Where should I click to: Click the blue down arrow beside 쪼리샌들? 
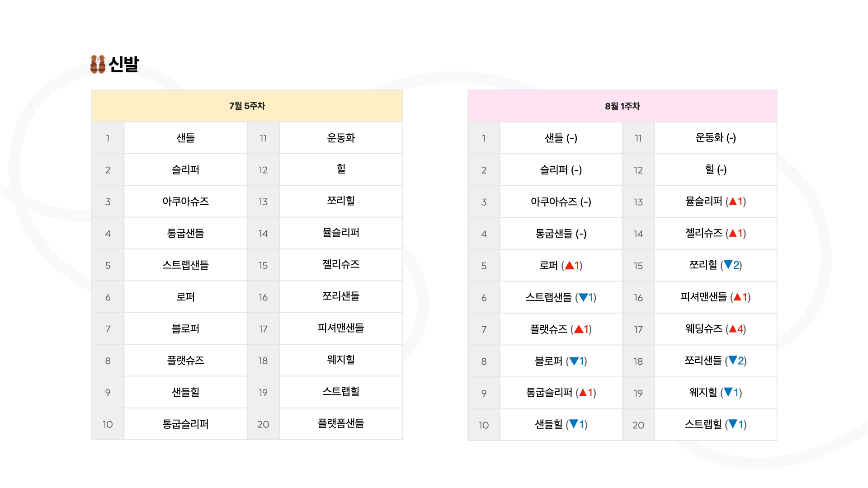point(733,361)
